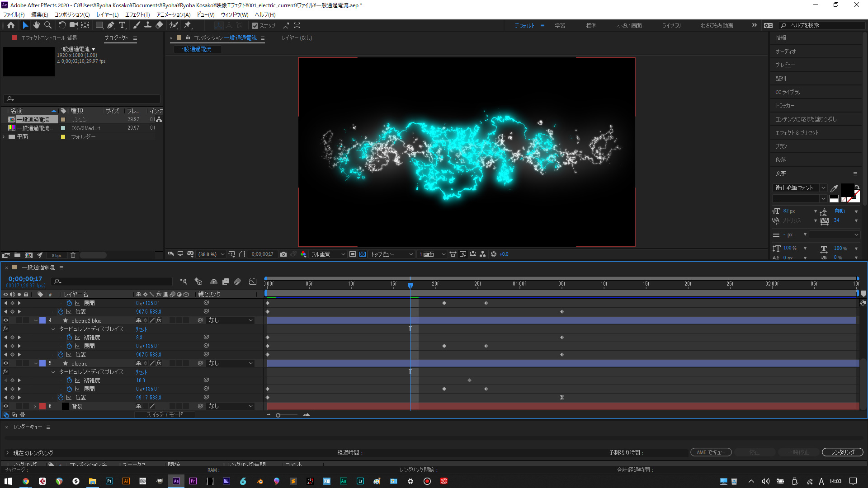Open the channel and color management RGB icon
Viewport: 868px width, 488px height.
pos(303,254)
